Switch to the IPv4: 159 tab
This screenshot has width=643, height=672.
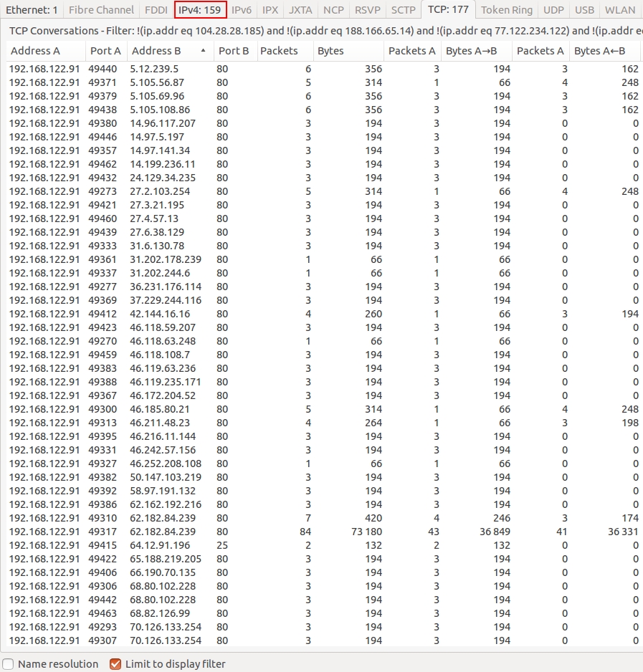click(200, 10)
